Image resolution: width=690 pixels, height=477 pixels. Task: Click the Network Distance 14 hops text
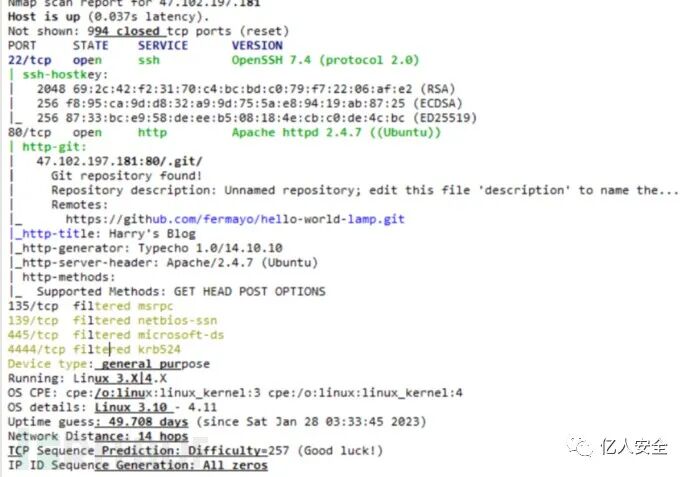(x=98, y=436)
